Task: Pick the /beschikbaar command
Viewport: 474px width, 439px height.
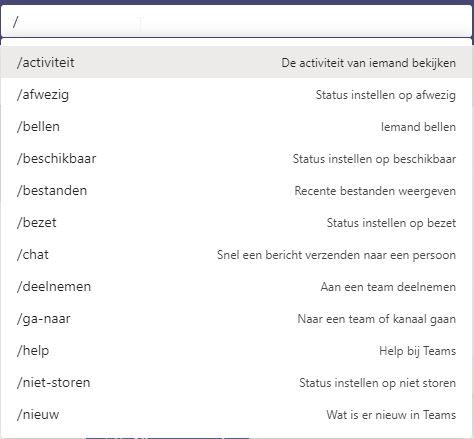Action: tap(237, 158)
